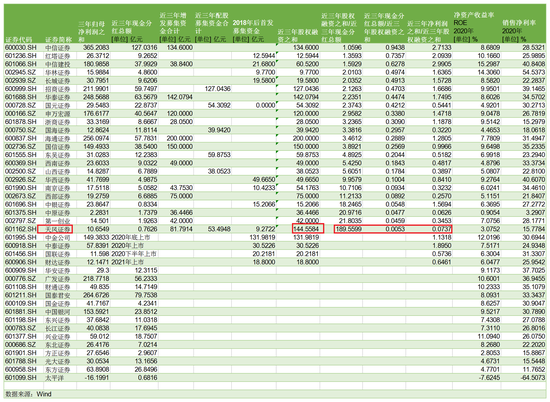Screen dimensions: 550x402
Task: Select code cell 601901.SH
Action: (21, 353)
